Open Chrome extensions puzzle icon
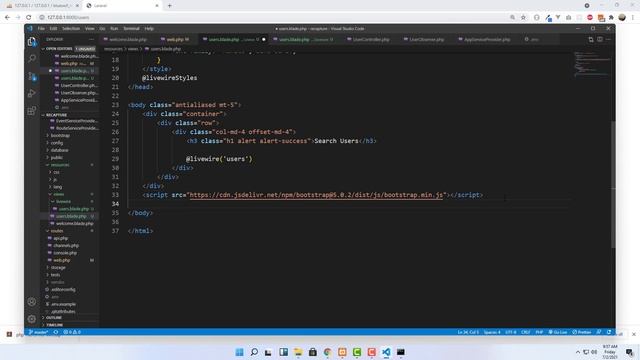Viewport: 640px width, 360px height. pos(611,17)
